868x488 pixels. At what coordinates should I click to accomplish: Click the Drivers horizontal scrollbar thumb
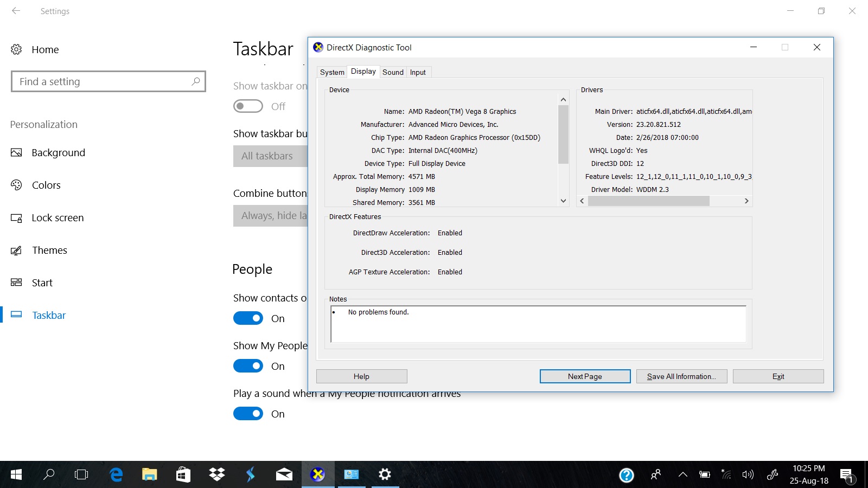tap(649, 201)
